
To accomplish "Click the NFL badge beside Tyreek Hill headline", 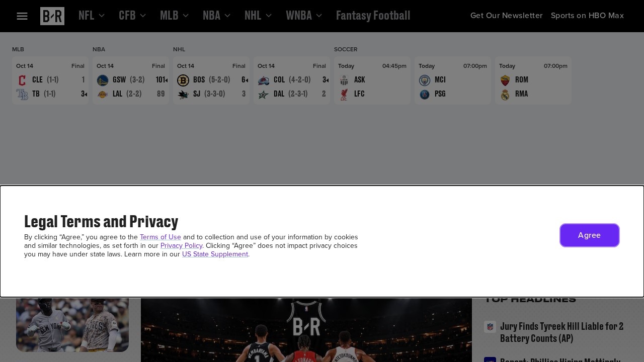I will (490, 327).
